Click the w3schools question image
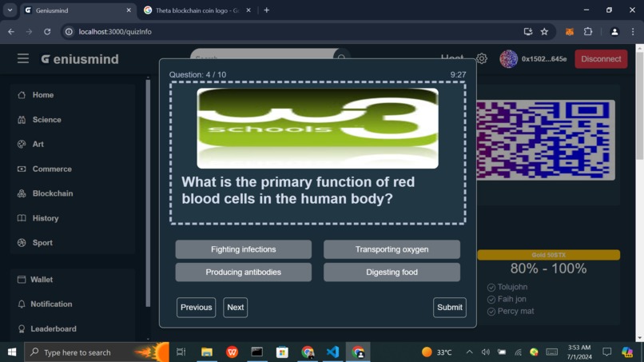The image size is (644, 362). [x=317, y=128]
